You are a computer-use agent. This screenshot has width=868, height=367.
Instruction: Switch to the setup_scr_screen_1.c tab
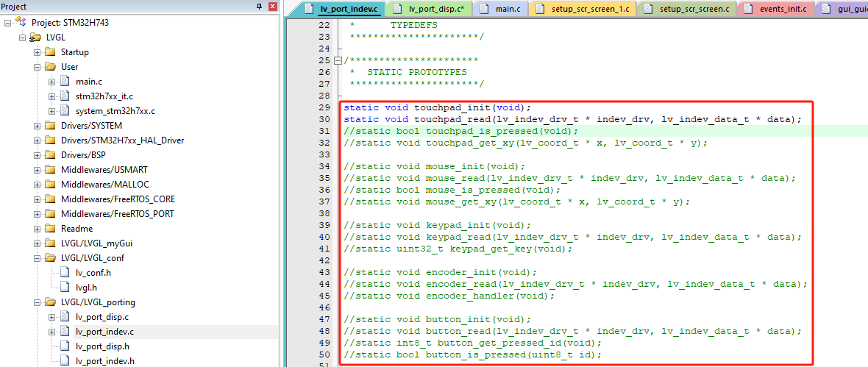583,9
